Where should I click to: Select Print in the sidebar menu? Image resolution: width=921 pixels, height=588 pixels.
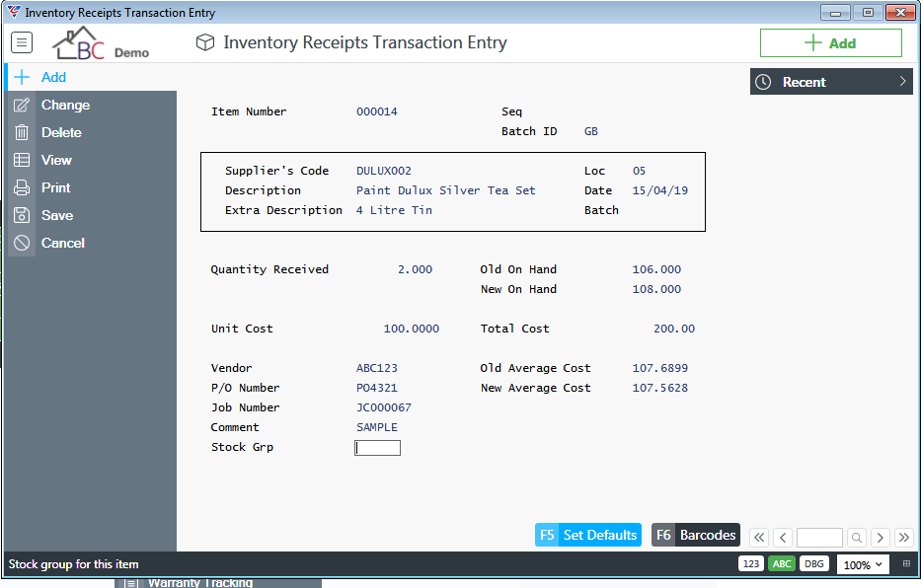point(91,187)
